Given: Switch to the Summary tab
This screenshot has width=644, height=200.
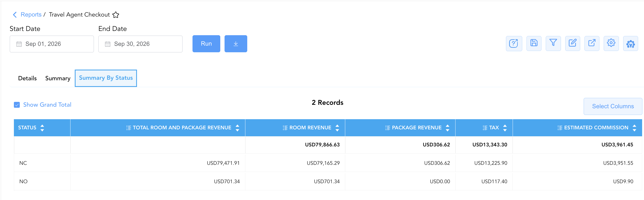Looking at the screenshot, I should [58, 78].
